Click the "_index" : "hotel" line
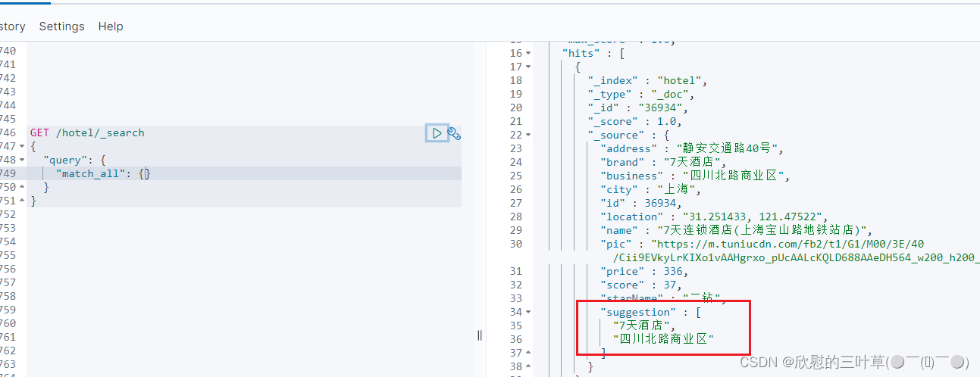Viewport: 980px width, 377px height. pyautogui.click(x=647, y=80)
